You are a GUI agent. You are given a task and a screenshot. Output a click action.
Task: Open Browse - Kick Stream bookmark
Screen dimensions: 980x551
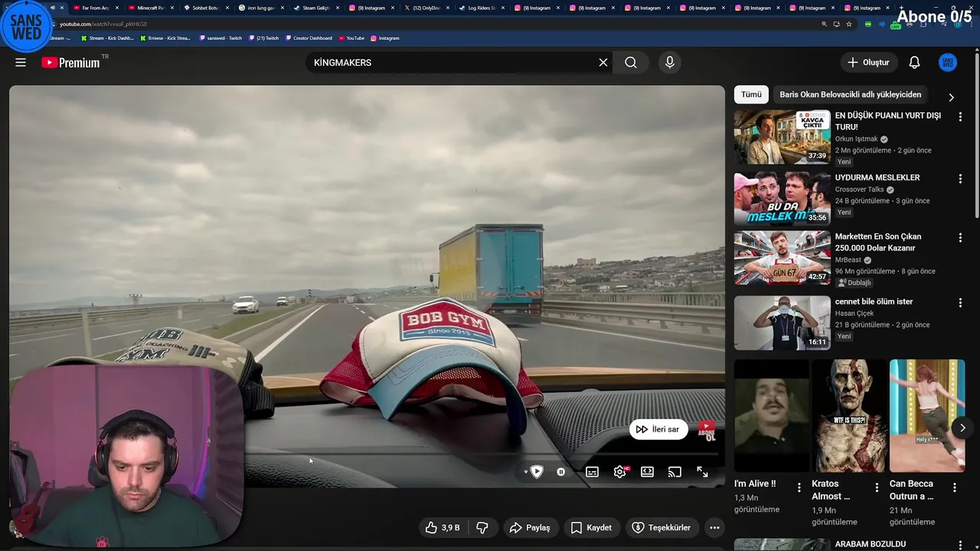click(x=165, y=37)
